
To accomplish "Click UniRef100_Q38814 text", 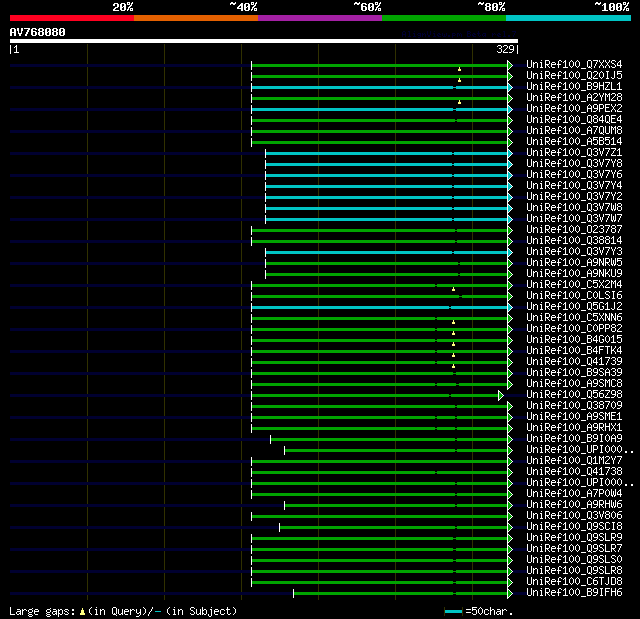I will pyautogui.click(x=574, y=241).
